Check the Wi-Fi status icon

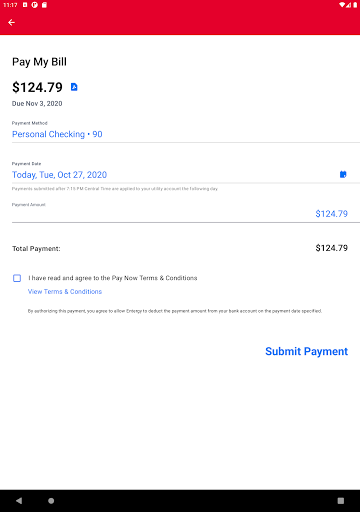click(x=342, y=5)
